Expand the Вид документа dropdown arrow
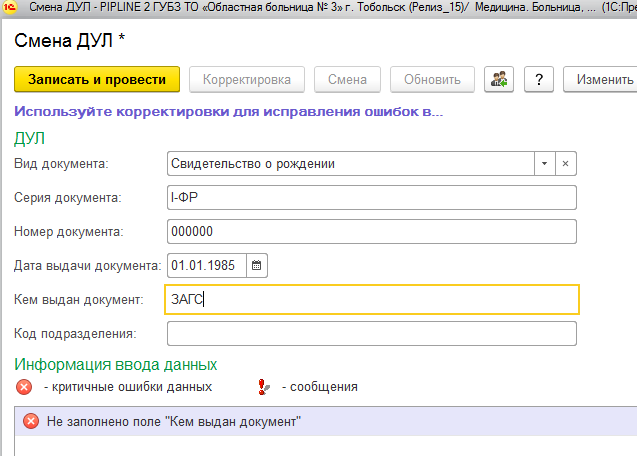 click(544, 163)
